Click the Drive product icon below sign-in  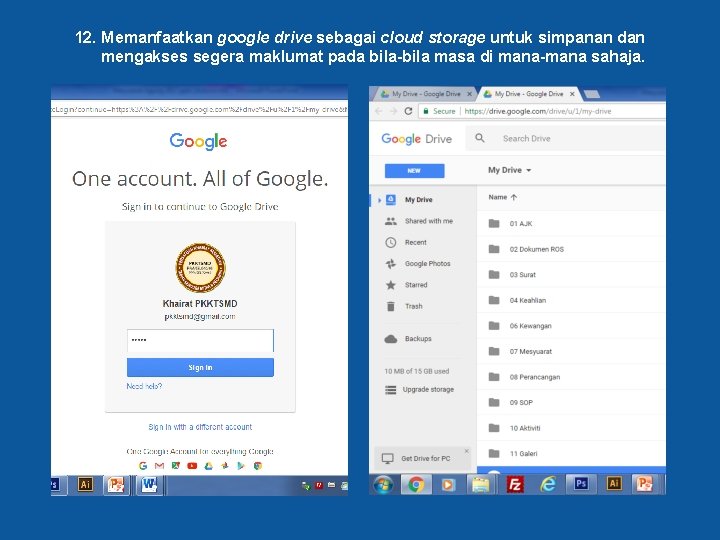pyautogui.click(x=208, y=466)
